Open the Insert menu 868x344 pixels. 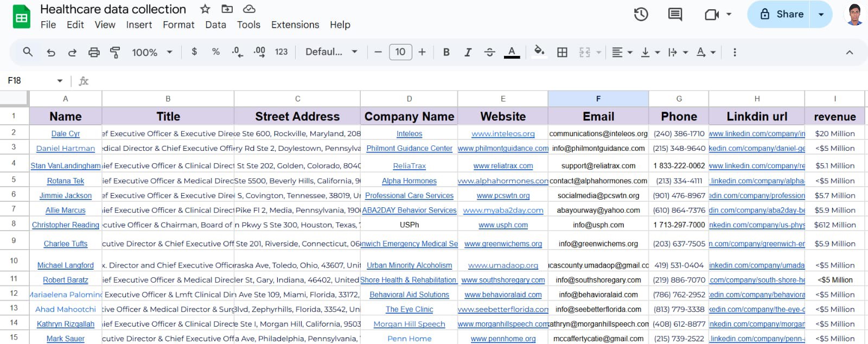pos(139,25)
